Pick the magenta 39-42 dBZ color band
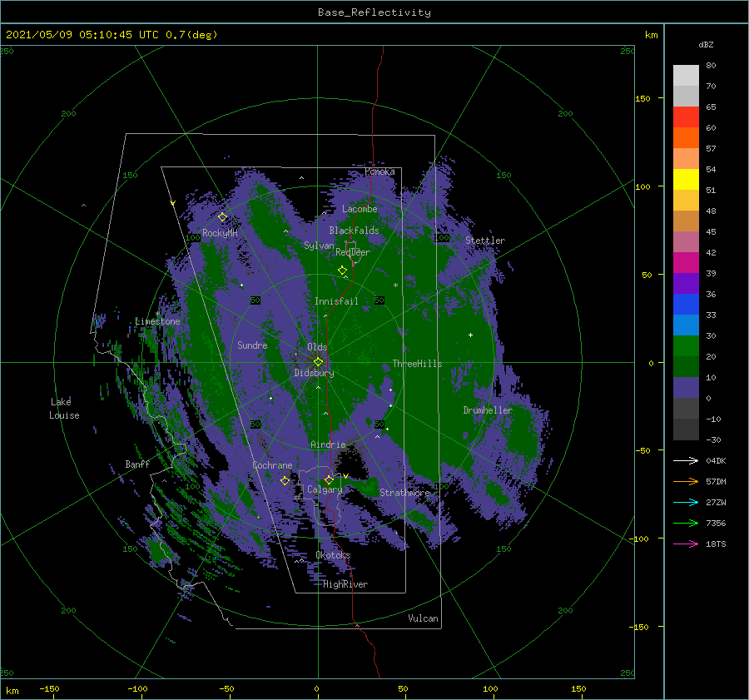Screen dimensions: 749x700 point(686,263)
